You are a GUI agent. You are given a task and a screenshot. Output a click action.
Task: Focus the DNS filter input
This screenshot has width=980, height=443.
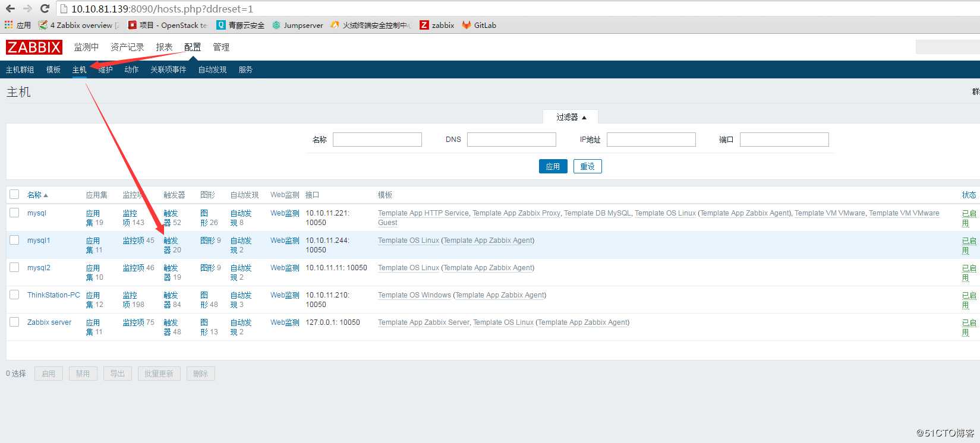[512, 140]
